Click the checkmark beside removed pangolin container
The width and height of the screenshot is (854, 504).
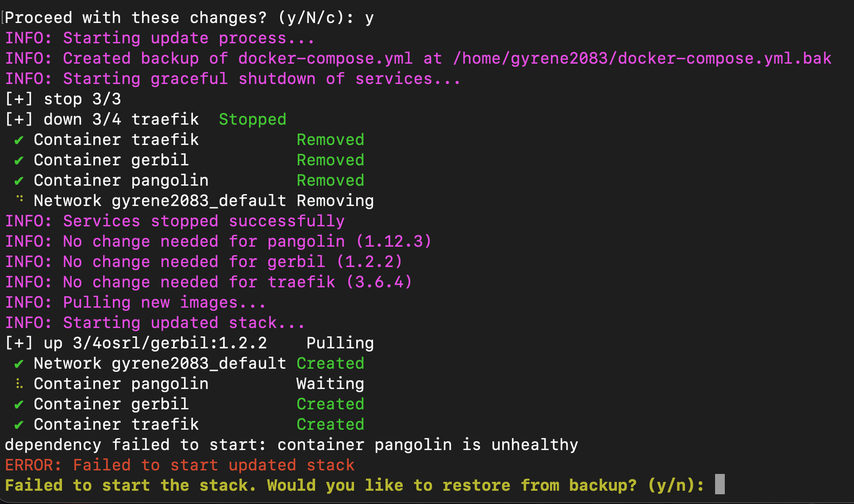click(19, 181)
